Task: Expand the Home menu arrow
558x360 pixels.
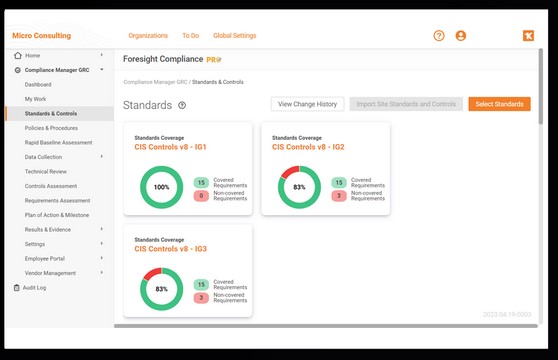Action: pos(102,55)
